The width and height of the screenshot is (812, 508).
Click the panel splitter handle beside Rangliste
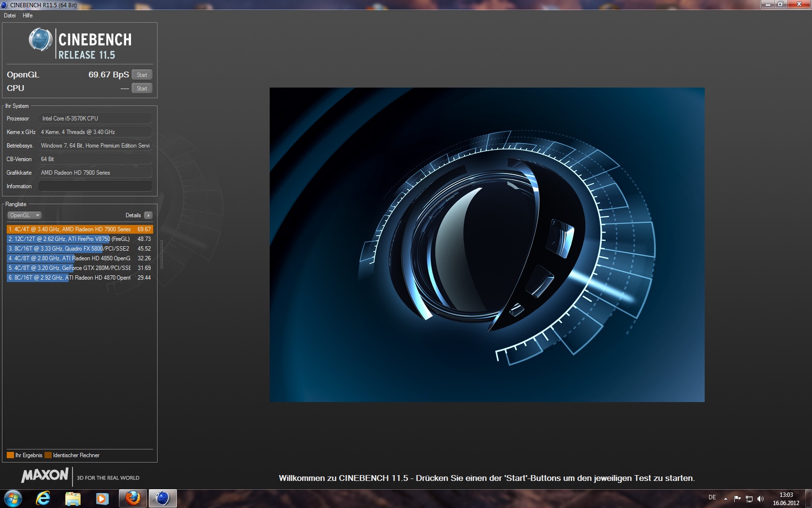tap(161, 254)
